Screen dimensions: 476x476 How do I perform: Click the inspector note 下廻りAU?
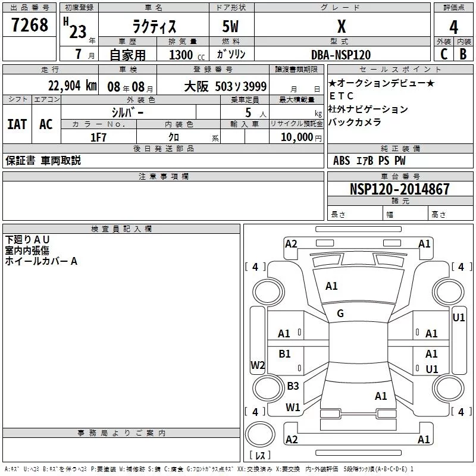point(27,240)
